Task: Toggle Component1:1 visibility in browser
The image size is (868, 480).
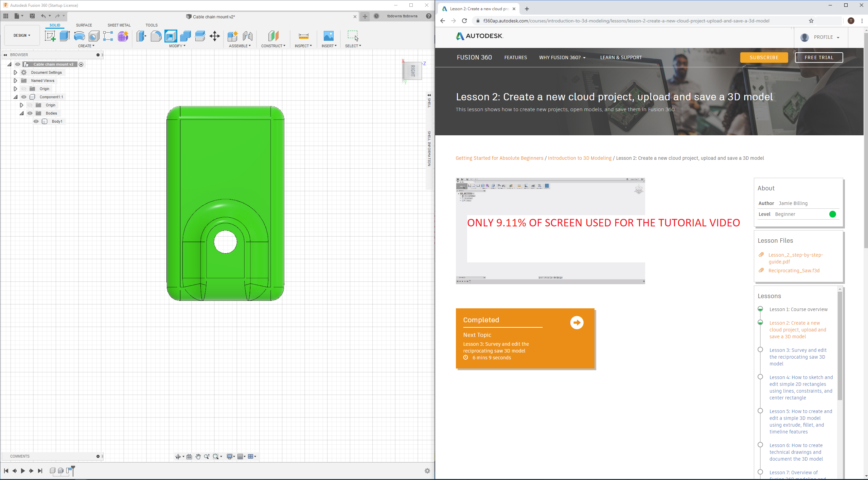Action: (x=24, y=97)
